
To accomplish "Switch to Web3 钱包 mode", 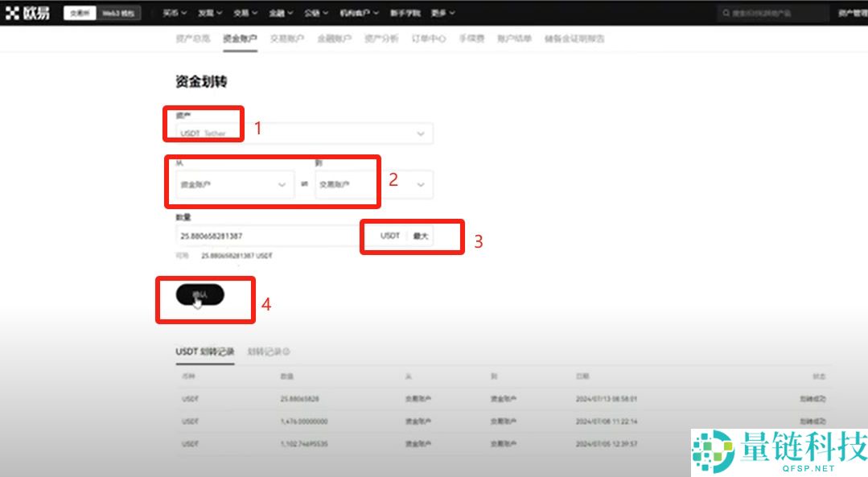I will coord(117,12).
